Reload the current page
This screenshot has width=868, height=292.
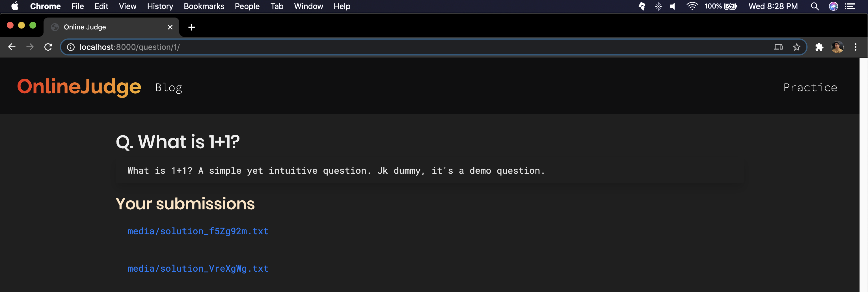point(48,47)
